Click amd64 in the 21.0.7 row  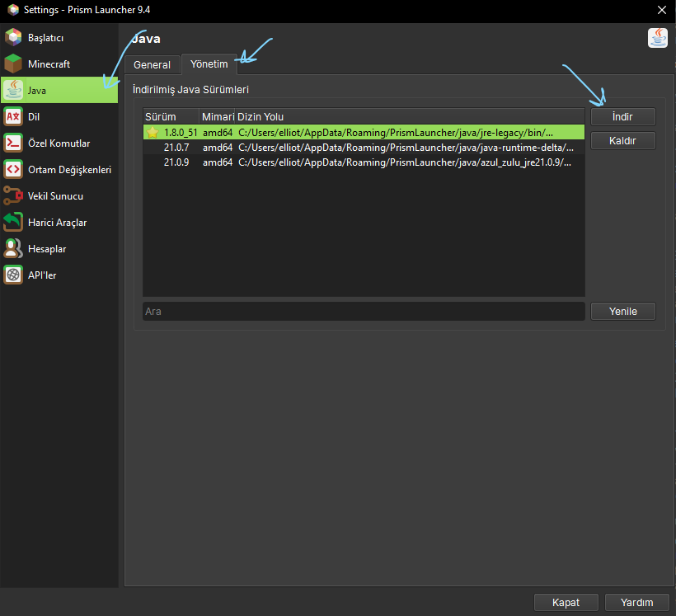click(218, 148)
